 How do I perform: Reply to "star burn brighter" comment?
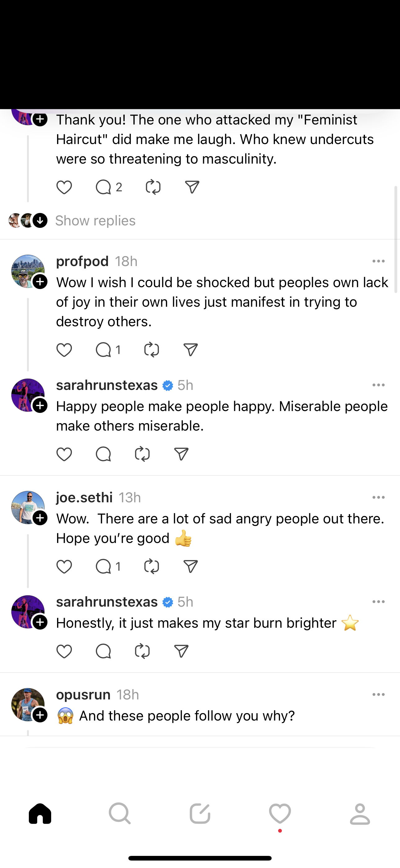103,651
